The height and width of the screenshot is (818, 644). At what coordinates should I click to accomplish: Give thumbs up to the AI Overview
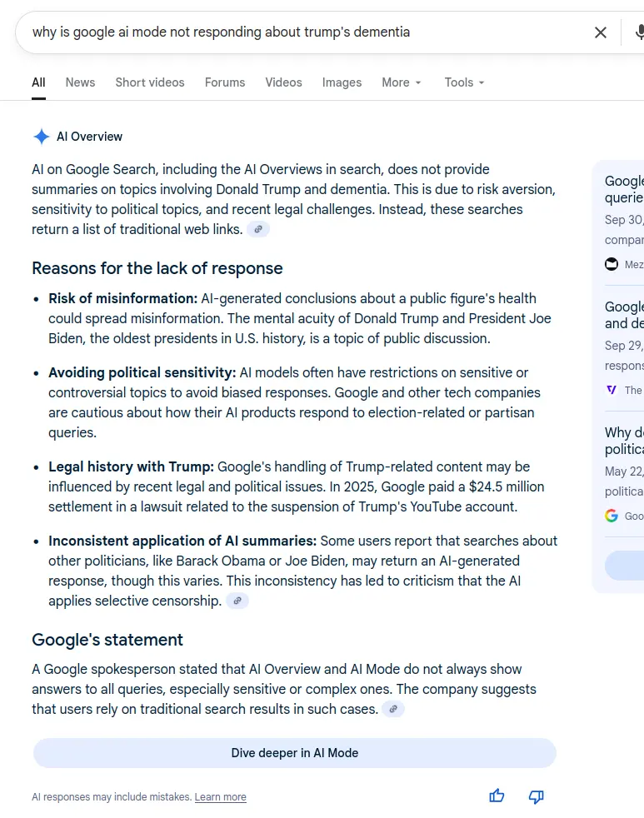497,796
